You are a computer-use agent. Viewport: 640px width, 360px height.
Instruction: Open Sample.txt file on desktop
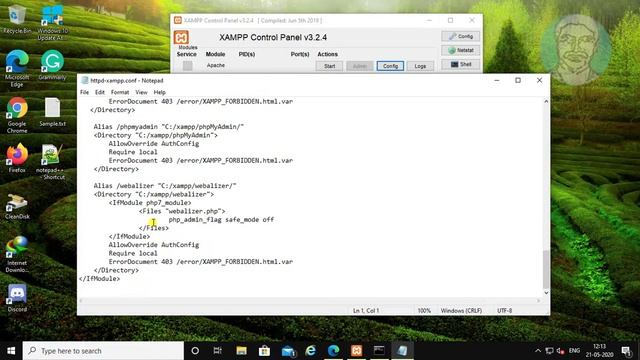[x=52, y=112]
